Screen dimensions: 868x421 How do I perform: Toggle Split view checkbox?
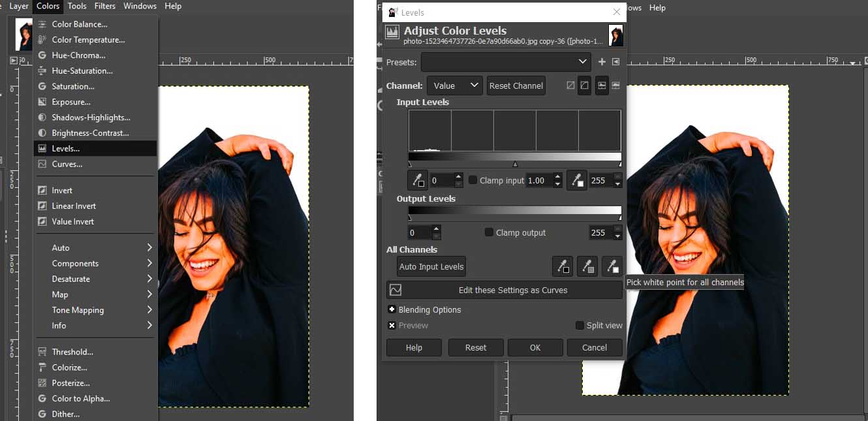coord(580,326)
